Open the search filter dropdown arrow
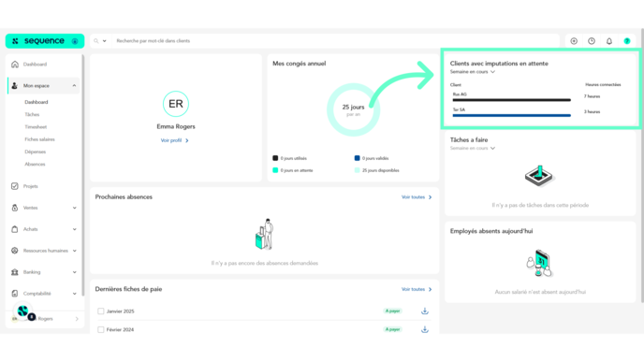This screenshot has height=362, width=644. point(104,41)
